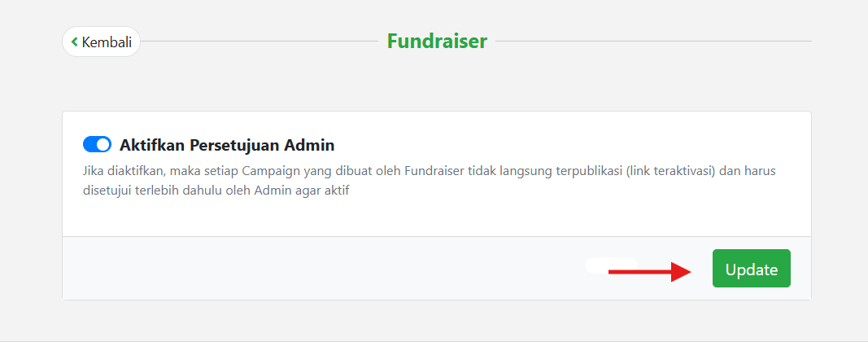
Task: Click the green back chevron icon
Action: coord(74,42)
